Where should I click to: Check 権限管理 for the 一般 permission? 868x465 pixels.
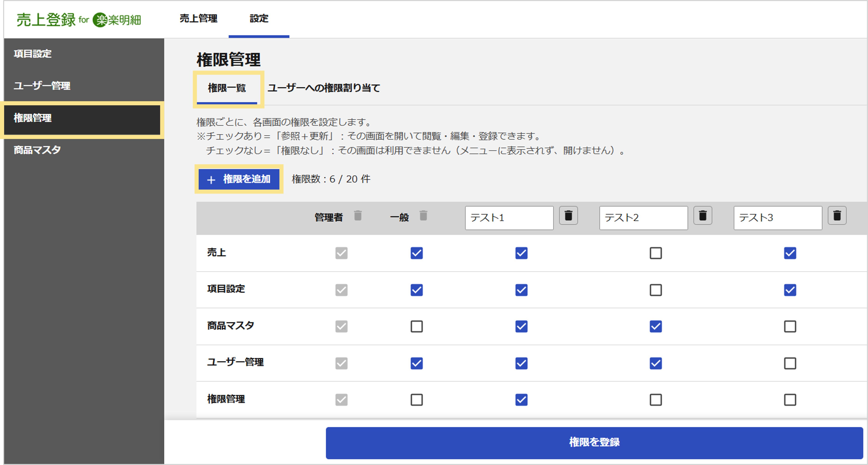(x=416, y=400)
